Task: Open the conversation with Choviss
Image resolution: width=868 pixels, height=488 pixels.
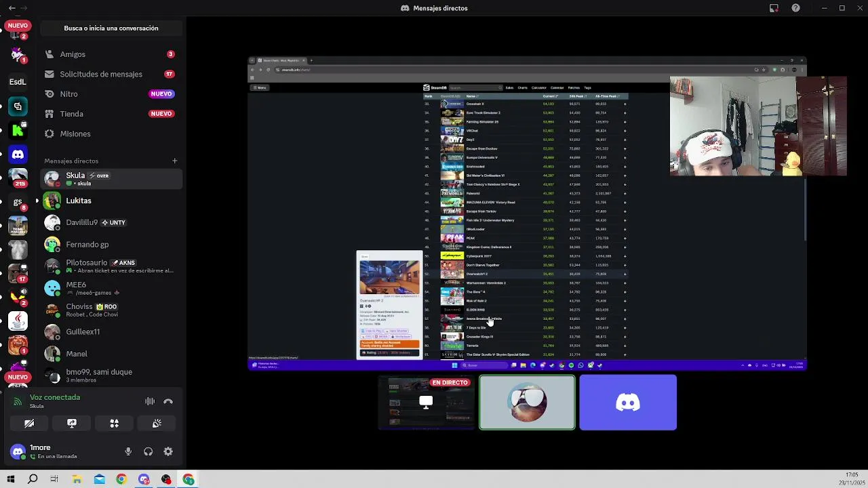Action: tap(111, 310)
